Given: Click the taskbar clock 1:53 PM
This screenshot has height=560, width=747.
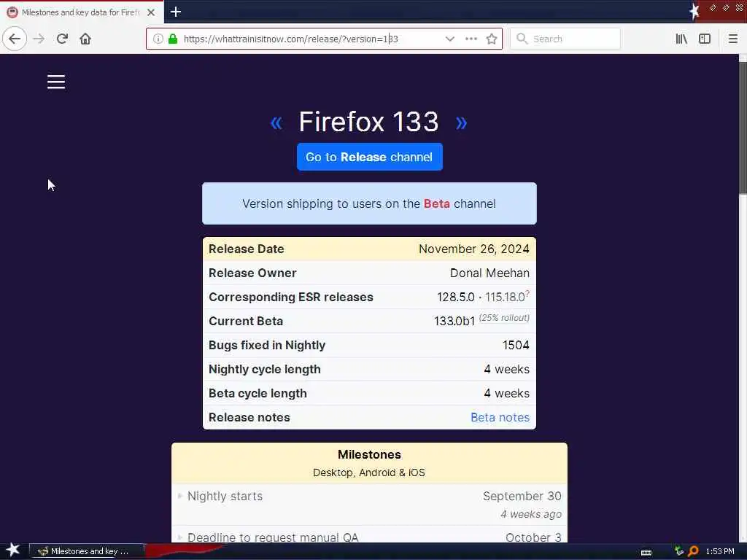Looking at the screenshot, I should pyautogui.click(x=720, y=551).
